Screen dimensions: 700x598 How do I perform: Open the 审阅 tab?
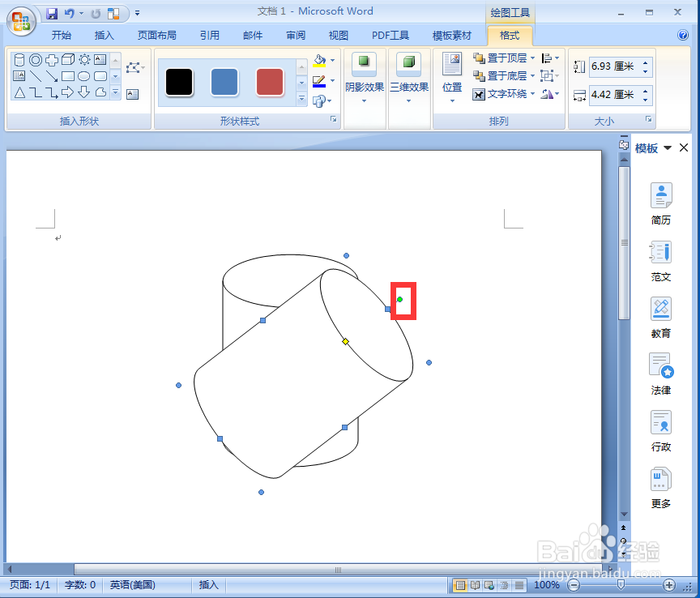pos(296,36)
